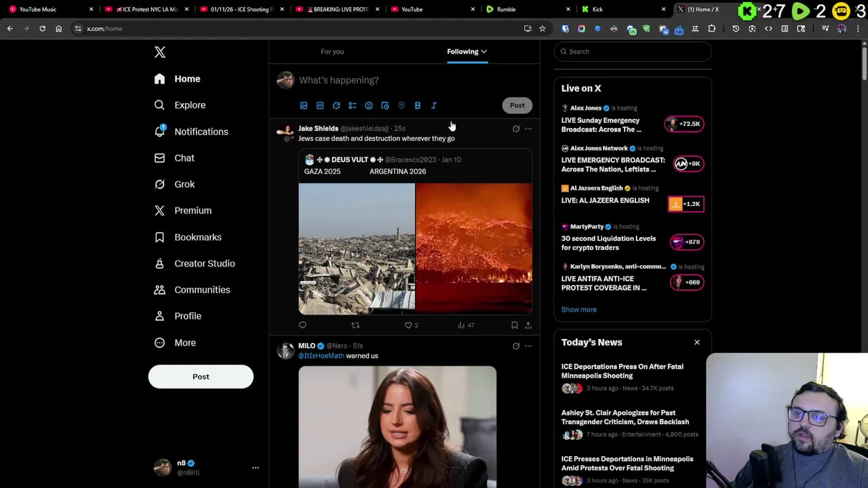Open the browser extensions puzzle icon
Screen dimensions: 868x488
(x=711, y=28)
